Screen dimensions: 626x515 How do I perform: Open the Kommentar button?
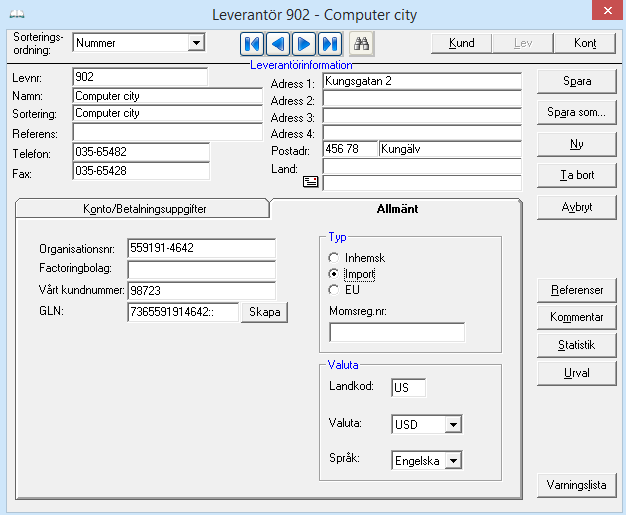(x=577, y=317)
